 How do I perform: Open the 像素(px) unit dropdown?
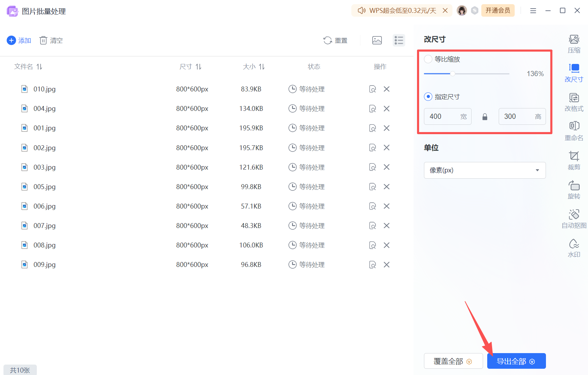(484, 170)
